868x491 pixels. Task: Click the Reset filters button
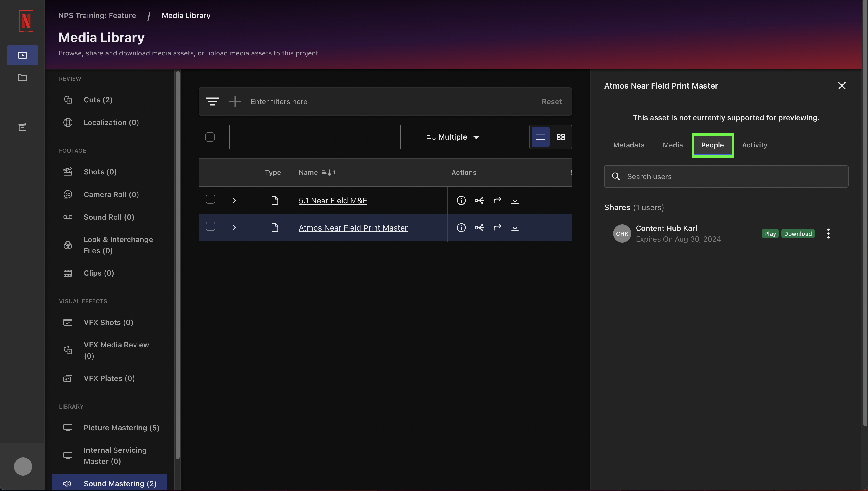[x=552, y=101]
